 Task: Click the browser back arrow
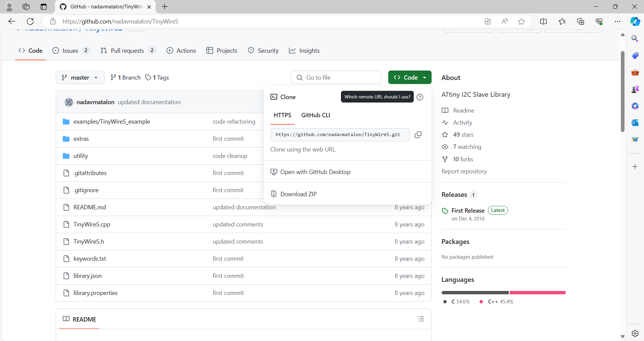pos(12,22)
